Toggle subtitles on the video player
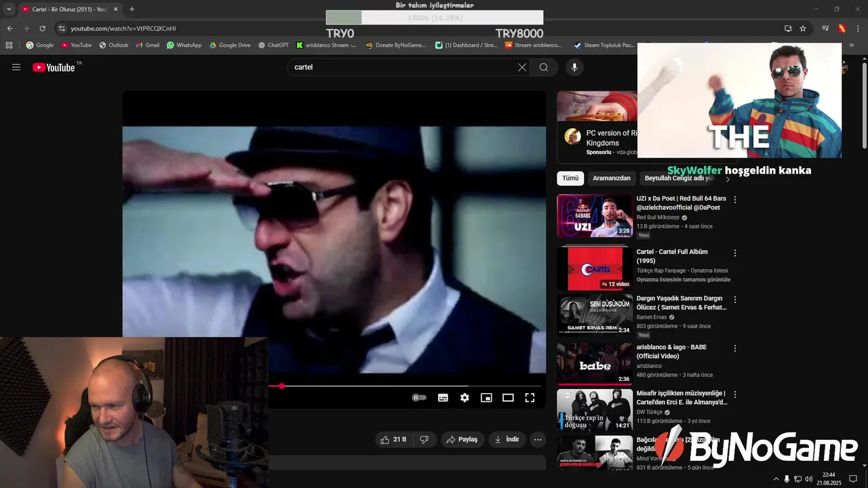 pyautogui.click(x=443, y=398)
